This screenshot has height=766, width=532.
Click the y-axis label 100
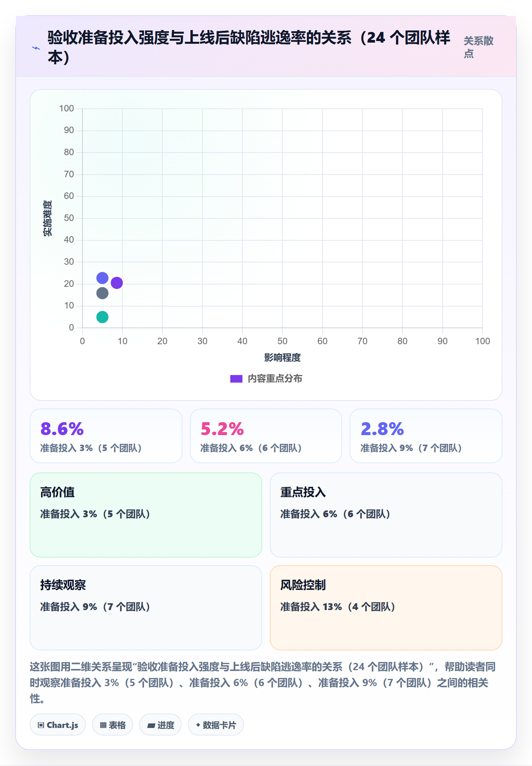click(66, 108)
